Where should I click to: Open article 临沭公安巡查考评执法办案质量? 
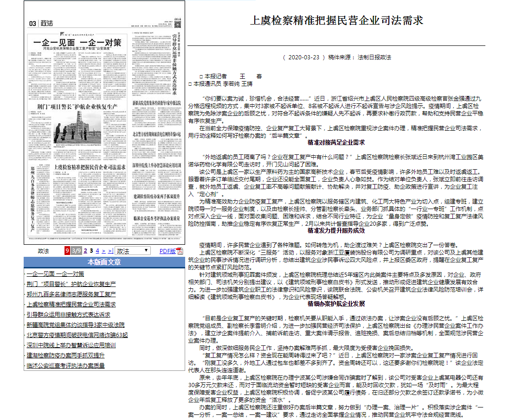click(65, 365)
